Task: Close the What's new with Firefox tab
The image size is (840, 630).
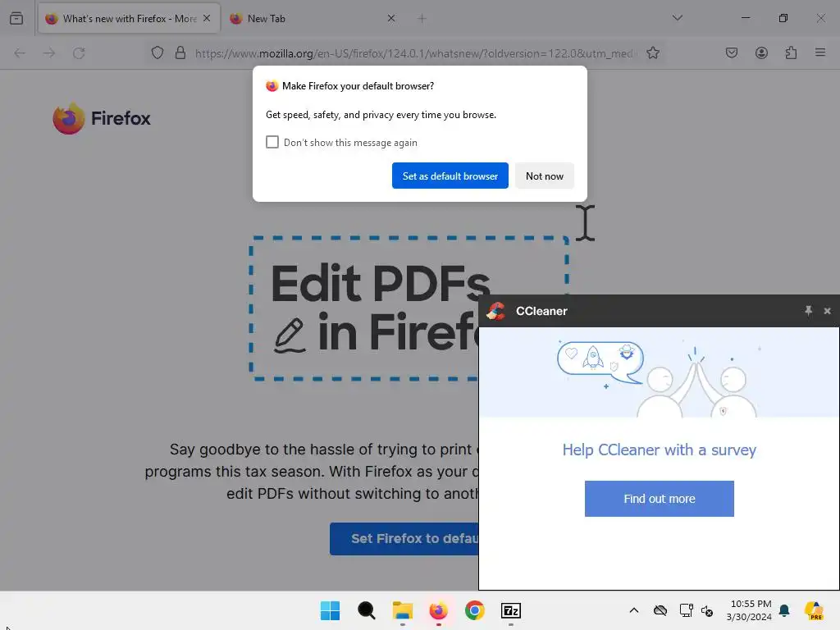Action: 207,18
